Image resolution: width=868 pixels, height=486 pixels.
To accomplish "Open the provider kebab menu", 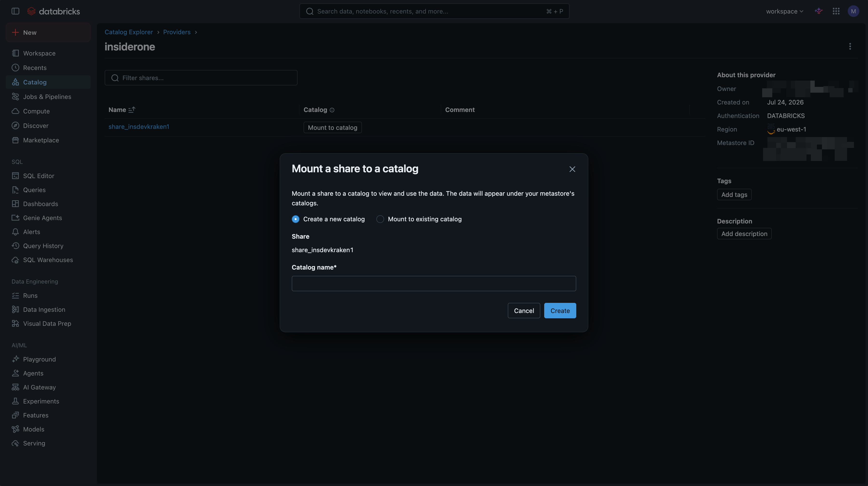I will pos(850,46).
